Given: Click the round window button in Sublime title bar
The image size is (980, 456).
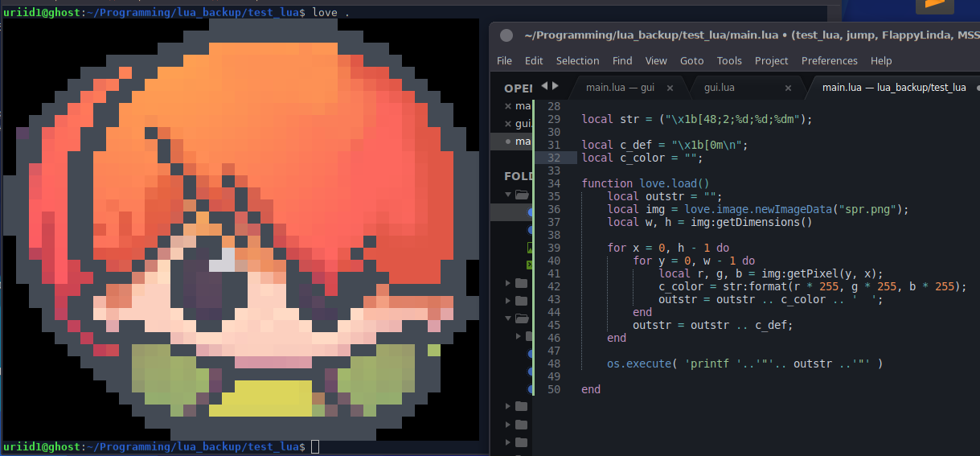Looking at the screenshot, I should click(506, 35).
